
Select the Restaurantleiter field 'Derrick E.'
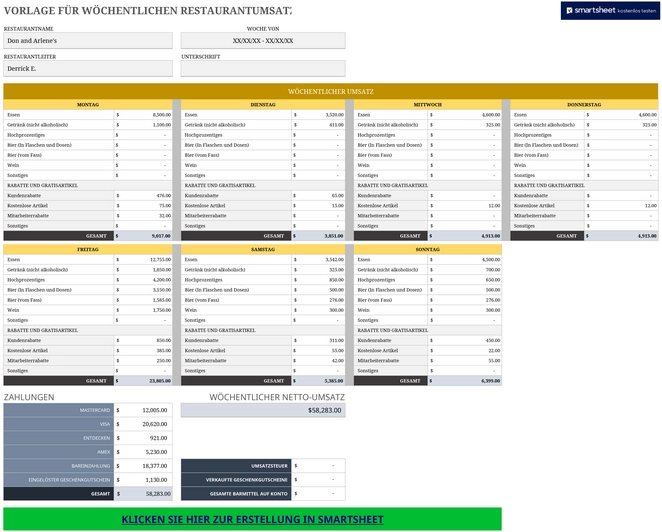click(88, 69)
